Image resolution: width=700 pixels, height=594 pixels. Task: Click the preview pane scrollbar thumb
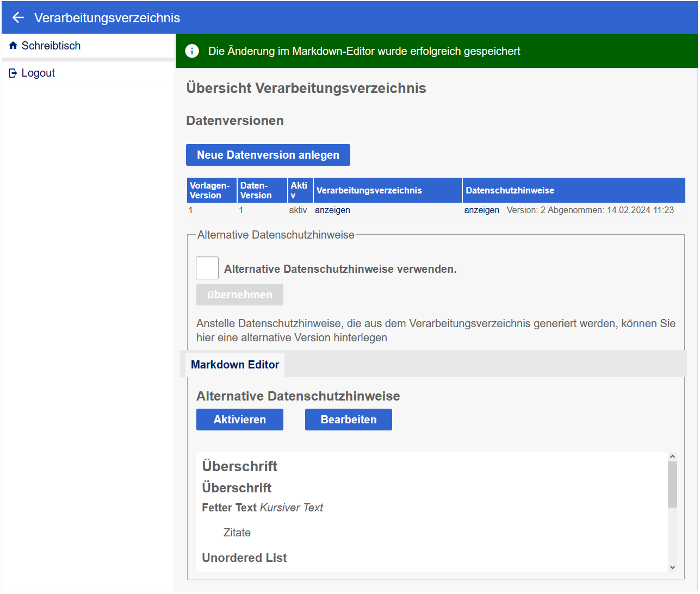tap(672, 484)
